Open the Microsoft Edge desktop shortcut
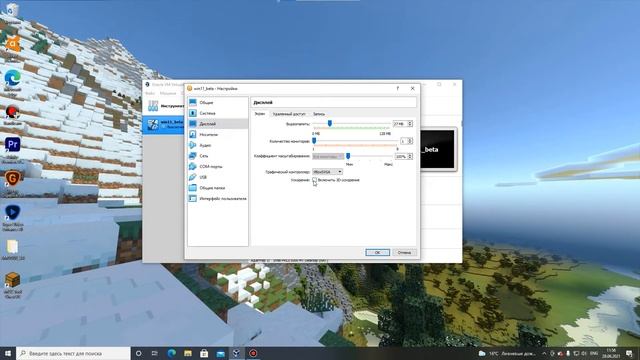Screen dimensions: 640x360 (x=12, y=83)
